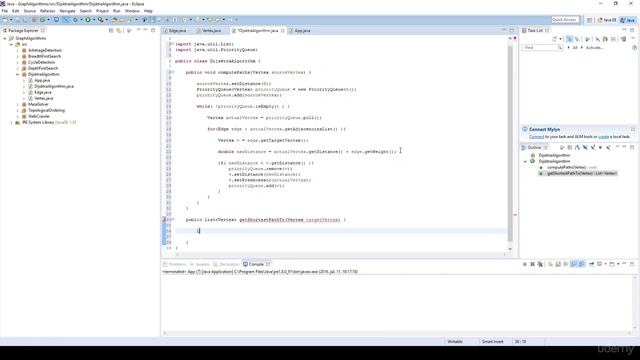Click the green Run toolbar button

pos(88,20)
